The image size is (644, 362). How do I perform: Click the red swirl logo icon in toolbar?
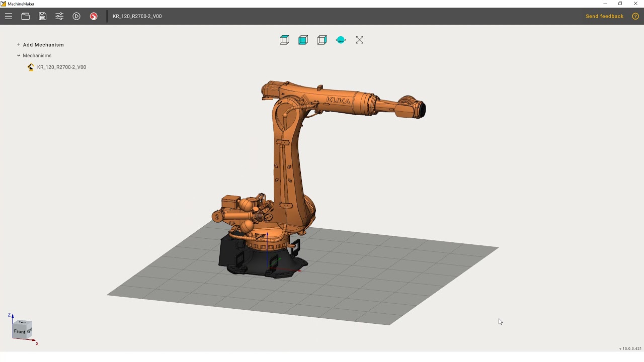[x=94, y=16]
